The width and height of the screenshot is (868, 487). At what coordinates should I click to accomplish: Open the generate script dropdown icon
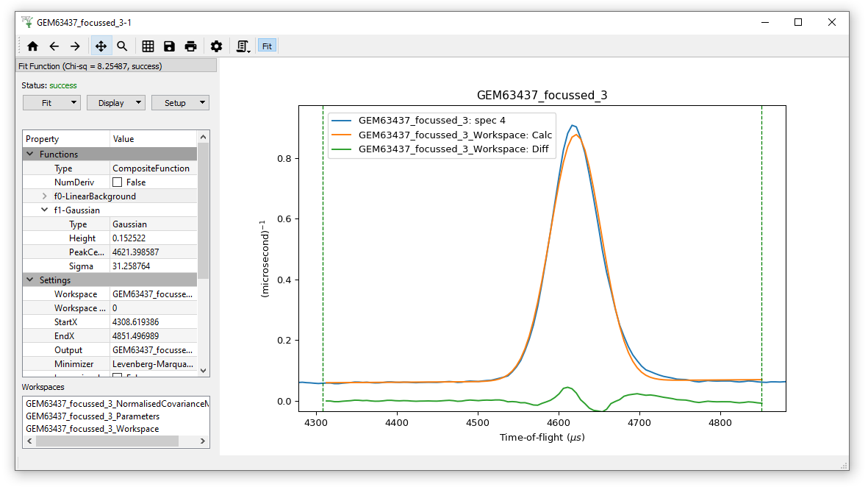(x=243, y=46)
